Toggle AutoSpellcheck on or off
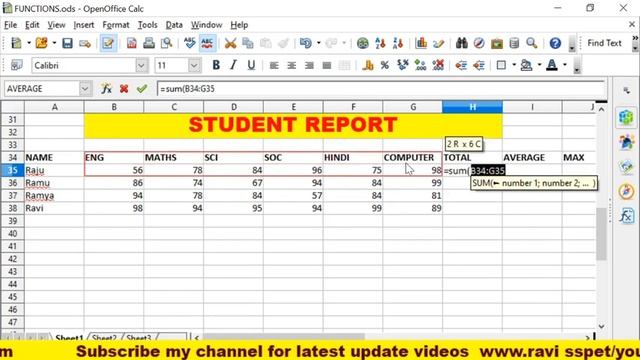Screen dimensions: 640x360 (x=207, y=43)
